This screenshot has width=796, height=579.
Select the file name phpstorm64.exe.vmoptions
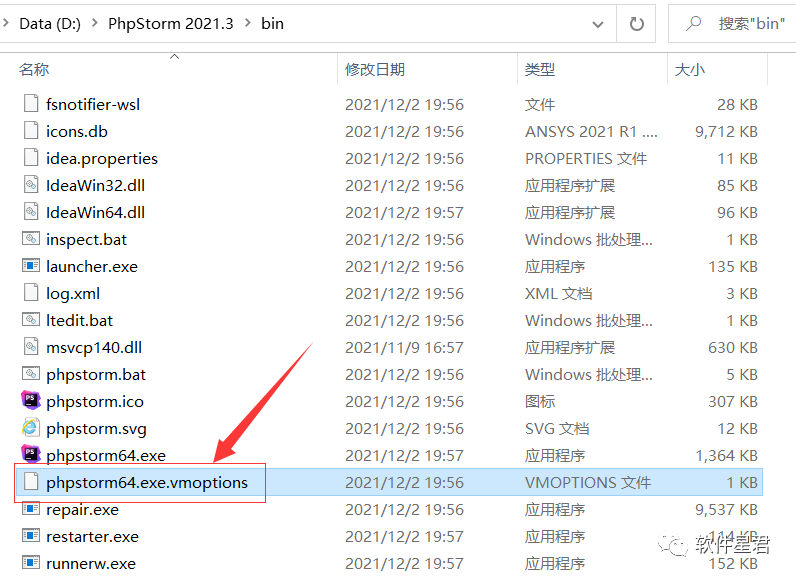point(147,483)
